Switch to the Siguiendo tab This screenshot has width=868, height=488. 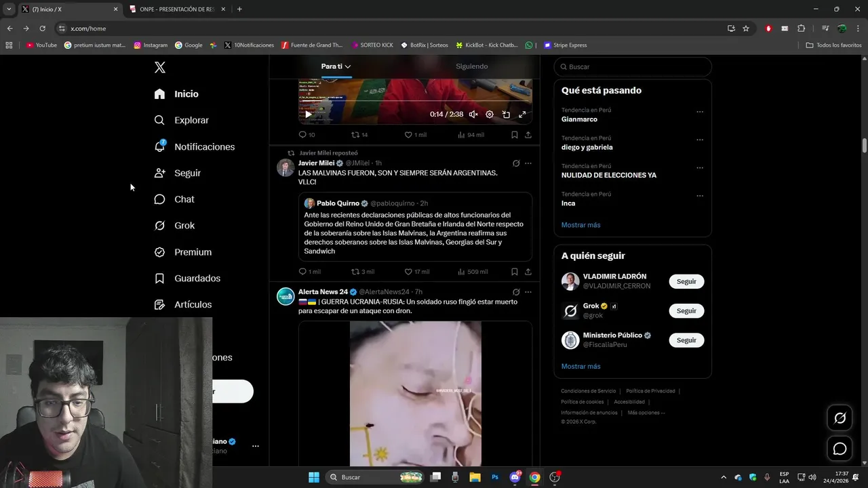click(x=471, y=66)
